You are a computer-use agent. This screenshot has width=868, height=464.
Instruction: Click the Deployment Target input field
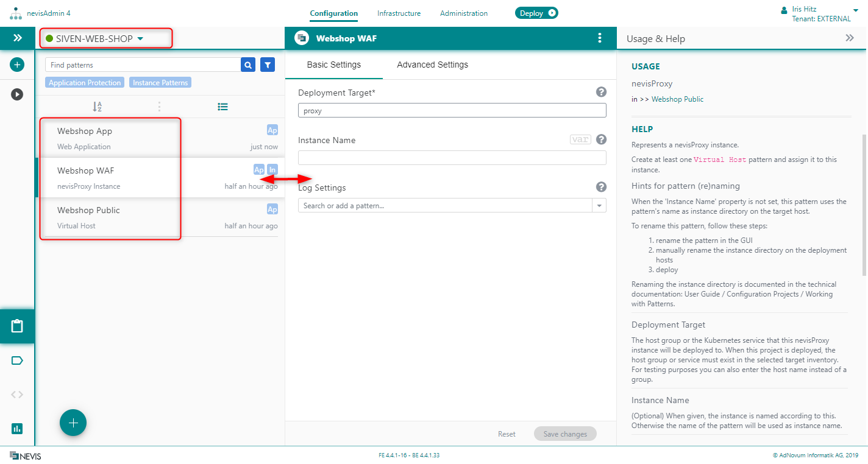(452, 110)
